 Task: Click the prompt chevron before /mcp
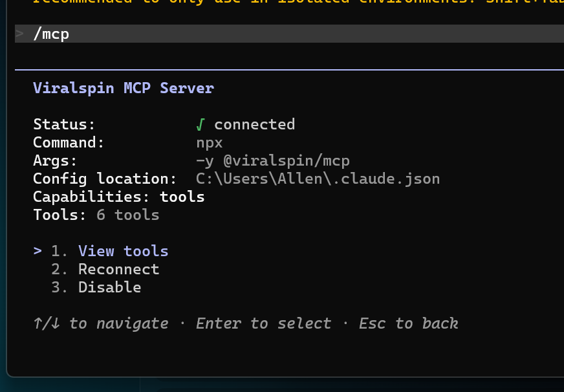tap(20, 34)
